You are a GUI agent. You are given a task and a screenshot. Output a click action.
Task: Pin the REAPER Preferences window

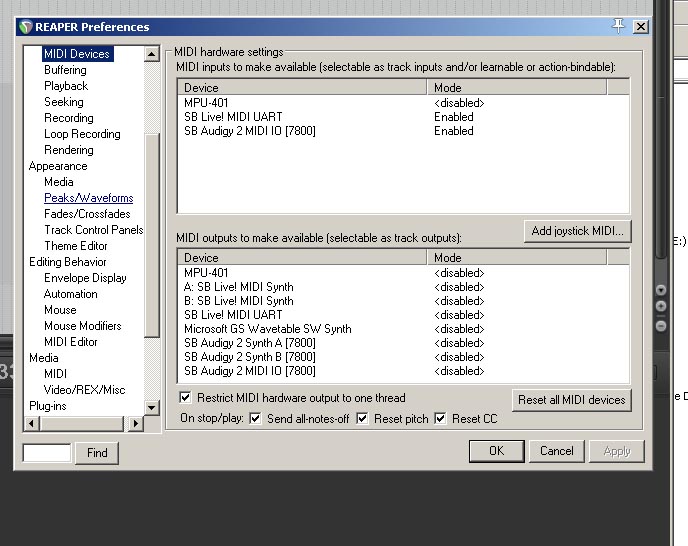pos(619,26)
